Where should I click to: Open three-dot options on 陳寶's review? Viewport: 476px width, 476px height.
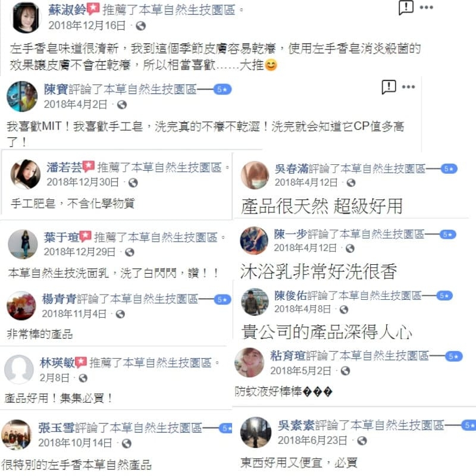click(x=408, y=87)
